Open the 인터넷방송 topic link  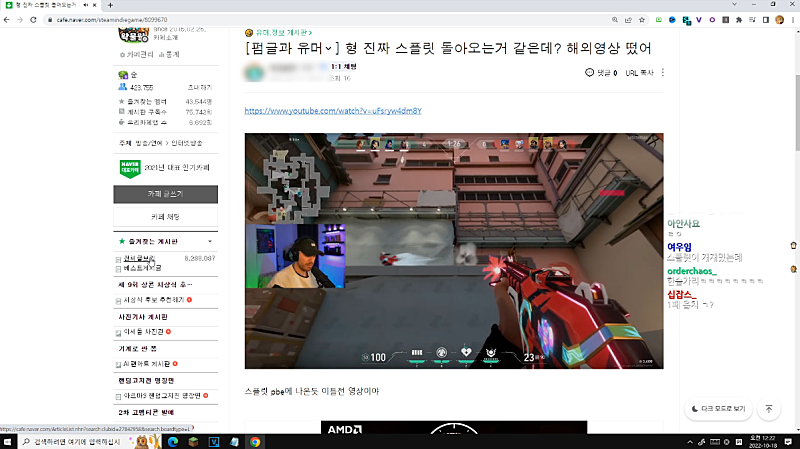point(187,143)
